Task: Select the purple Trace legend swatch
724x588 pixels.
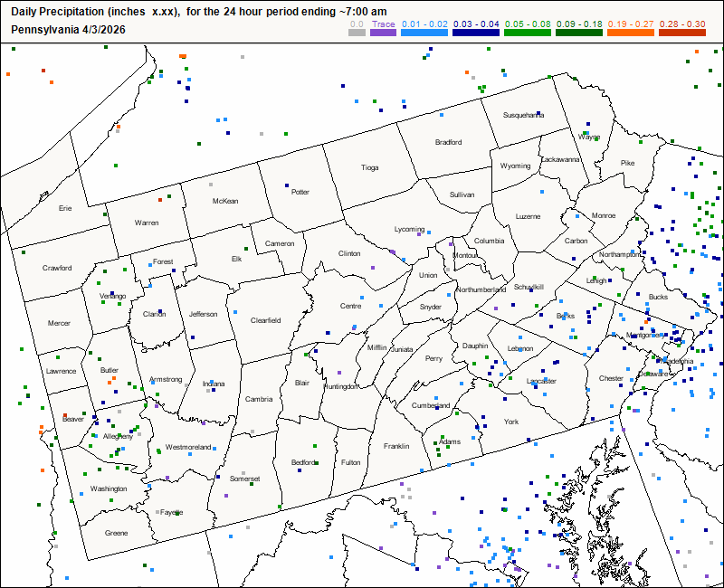Action: [383, 33]
